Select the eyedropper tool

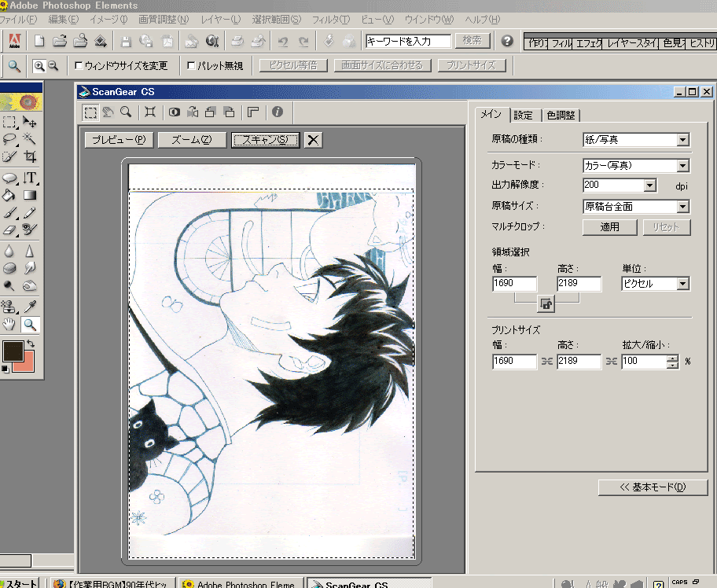(30, 306)
